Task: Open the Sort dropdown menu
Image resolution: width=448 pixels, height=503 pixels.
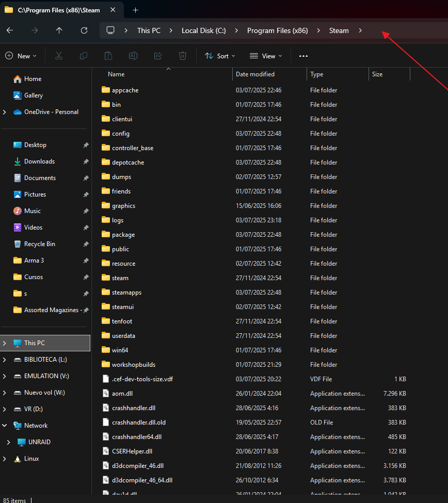Action: pyautogui.click(x=220, y=56)
